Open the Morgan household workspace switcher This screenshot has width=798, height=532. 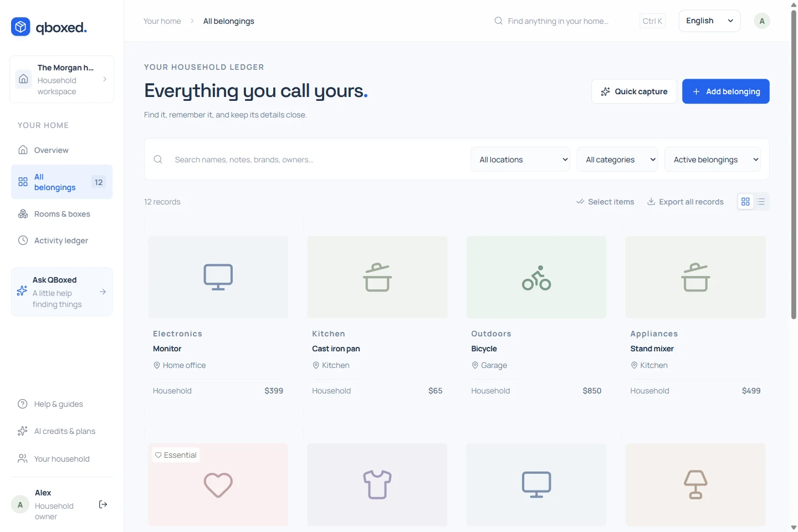click(x=62, y=79)
